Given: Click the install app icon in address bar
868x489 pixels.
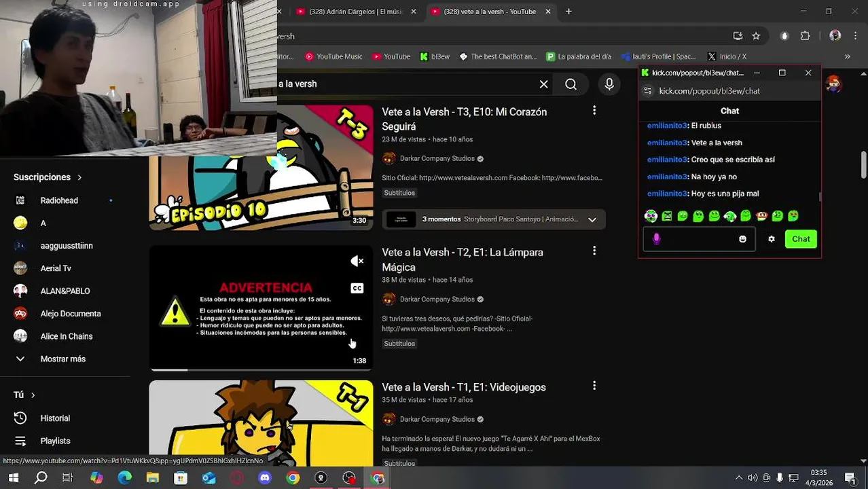Looking at the screenshot, I should [738, 36].
